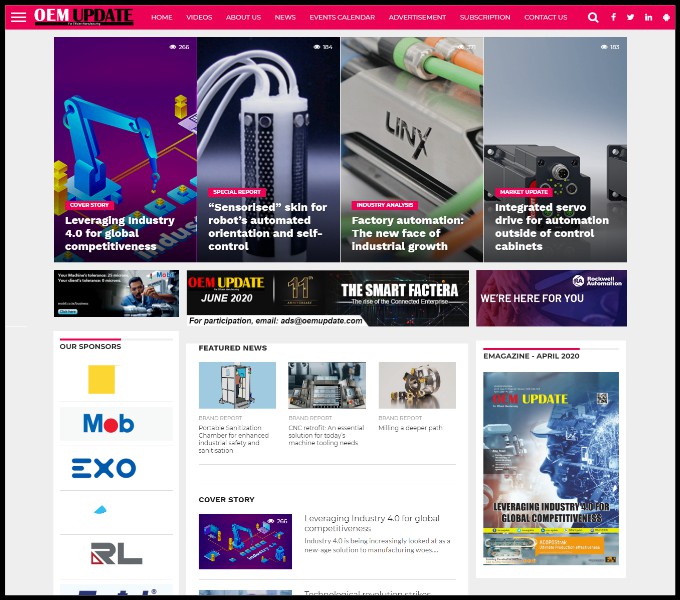Open Leveraging Industry 4.0 cover story title
The height and width of the screenshot is (600, 680).
coord(372,523)
